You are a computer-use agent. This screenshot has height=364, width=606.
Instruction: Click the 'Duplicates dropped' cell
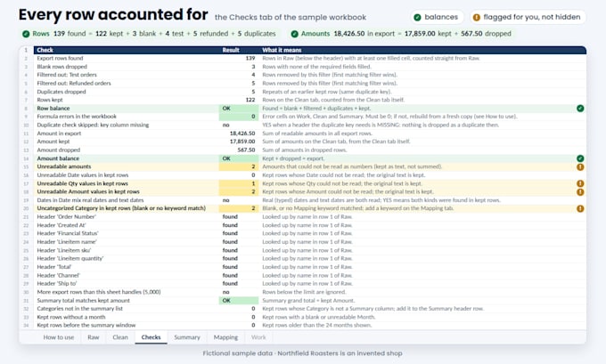point(127,92)
